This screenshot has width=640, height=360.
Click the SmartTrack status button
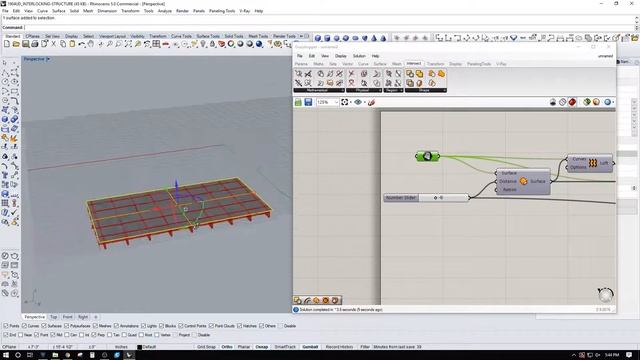[285, 347]
